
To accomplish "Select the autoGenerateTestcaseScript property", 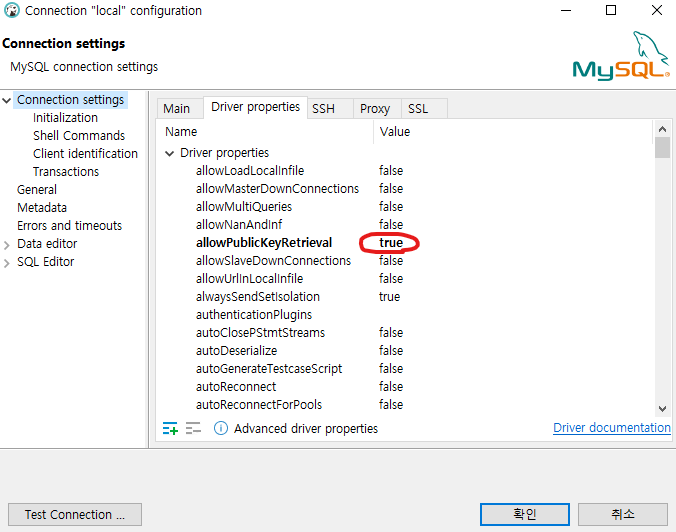I will 269,369.
